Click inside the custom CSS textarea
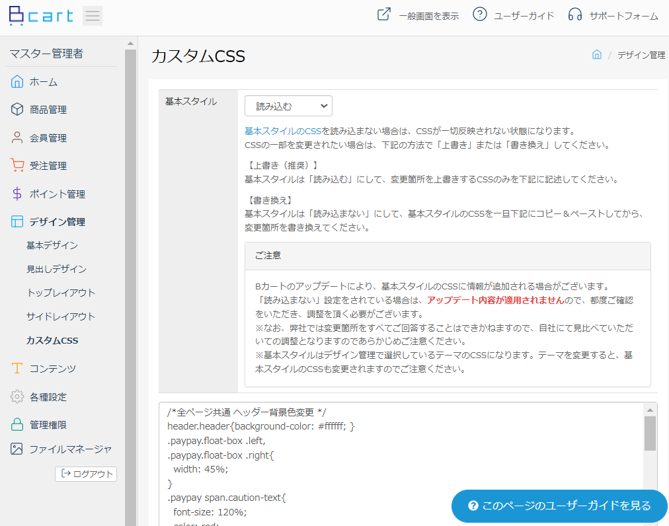This screenshot has height=526, width=669. (x=401, y=464)
